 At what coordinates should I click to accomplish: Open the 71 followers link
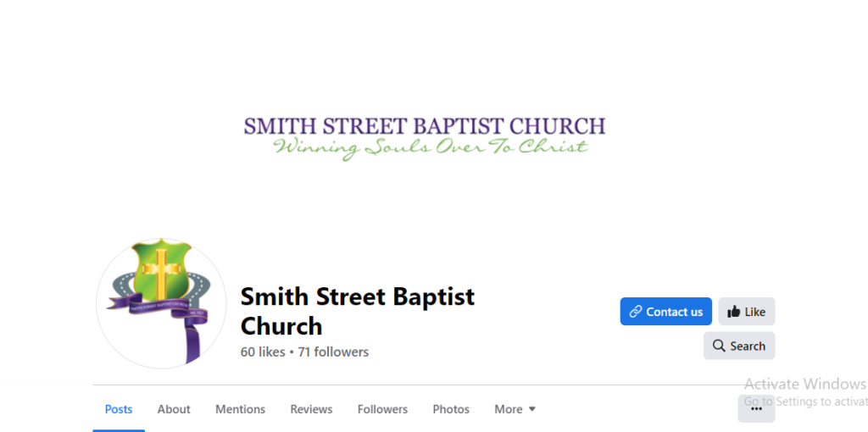(333, 352)
